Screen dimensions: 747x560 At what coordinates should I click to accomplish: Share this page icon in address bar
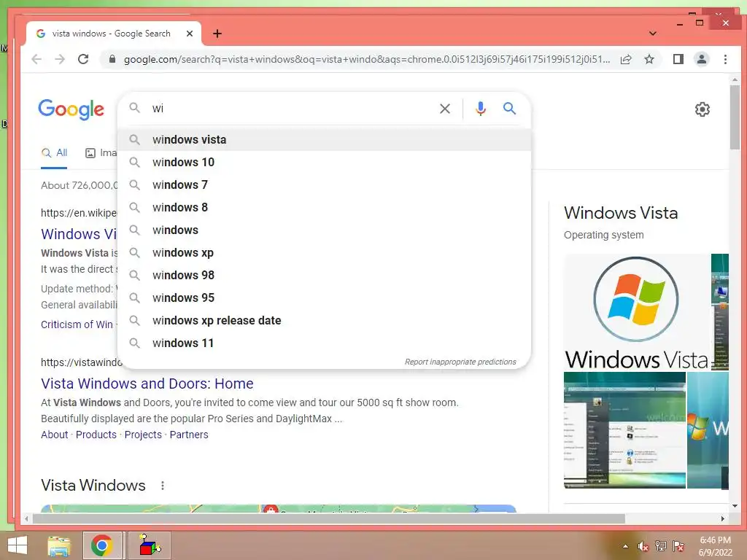[x=626, y=59]
